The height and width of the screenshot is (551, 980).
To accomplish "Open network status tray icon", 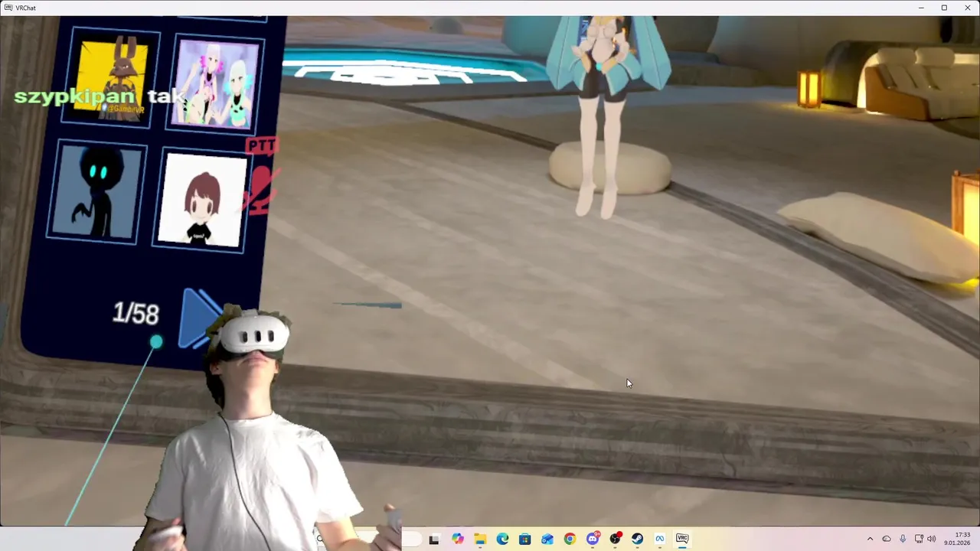I will tap(919, 539).
